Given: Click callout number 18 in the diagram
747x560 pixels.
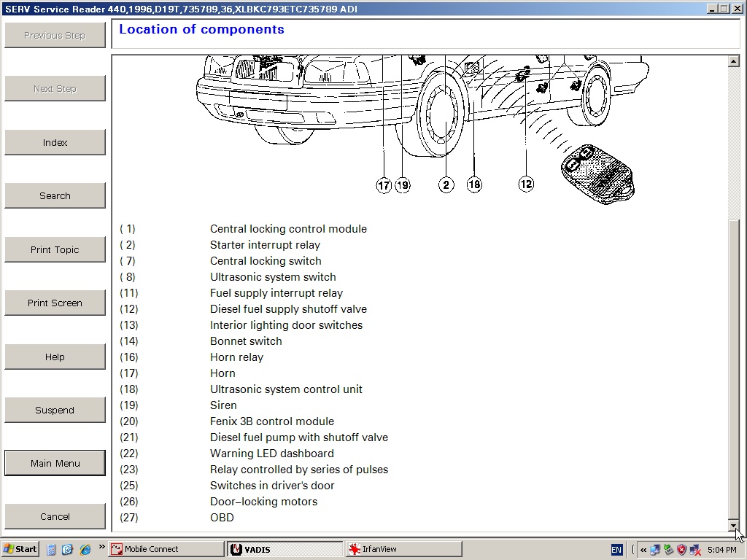Looking at the screenshot, I should pyautogui.click(x=474, y=184).
